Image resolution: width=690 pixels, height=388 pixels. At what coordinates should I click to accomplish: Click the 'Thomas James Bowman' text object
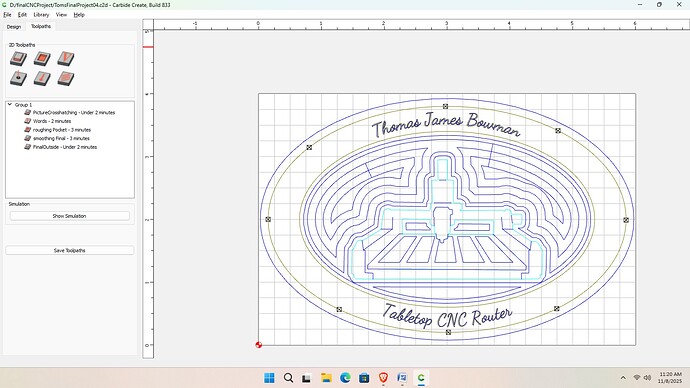446,124
